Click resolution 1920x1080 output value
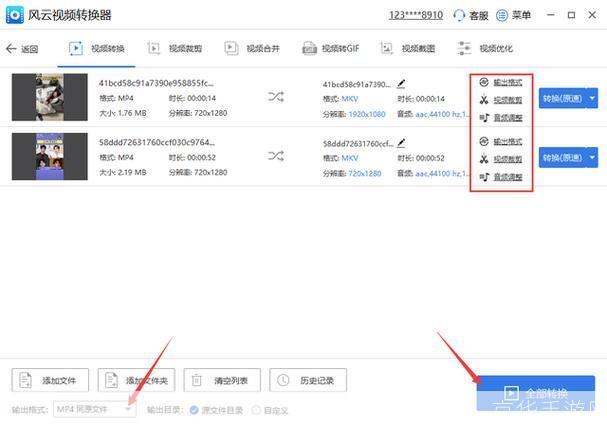 (367, 114)
